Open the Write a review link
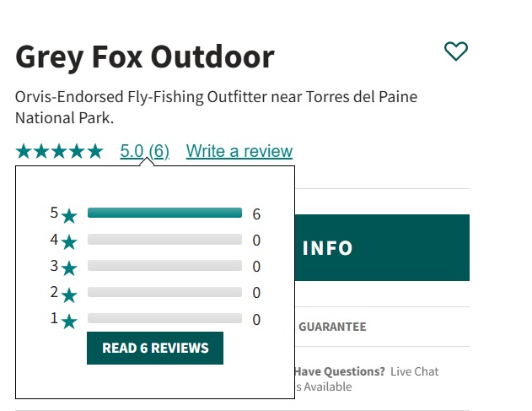 click(x=239, y=152)
